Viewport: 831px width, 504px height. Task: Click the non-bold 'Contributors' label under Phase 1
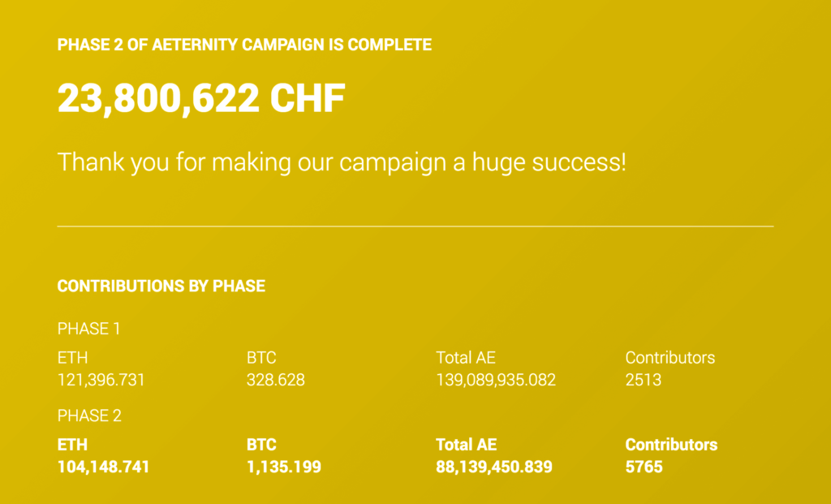pos(670,357)
